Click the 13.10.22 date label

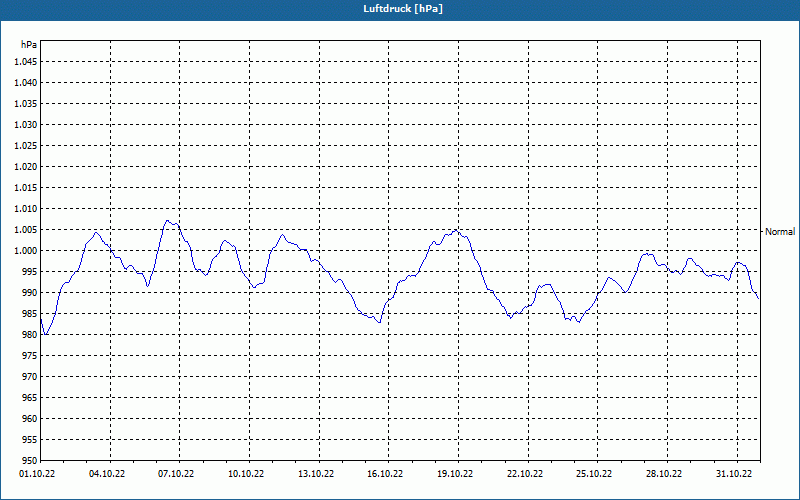(x=316, y=474)
